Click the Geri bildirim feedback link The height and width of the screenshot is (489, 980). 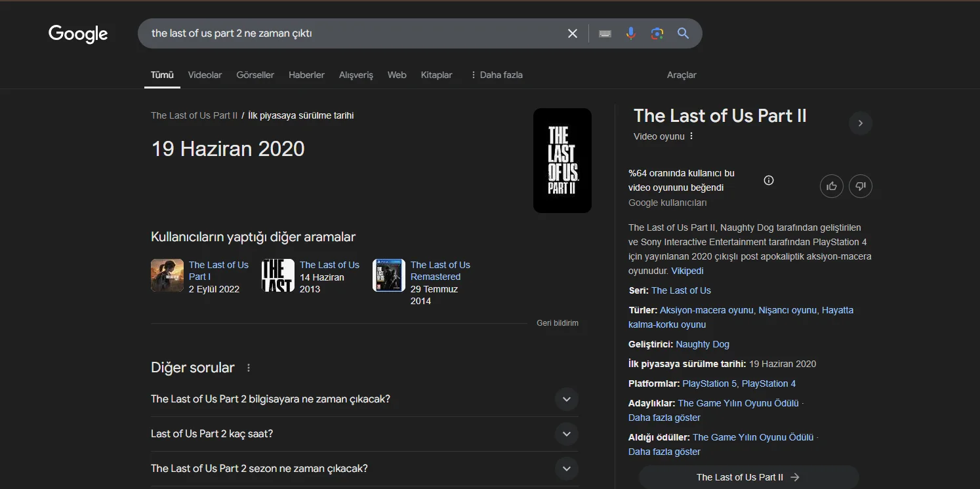click(x=558, y=323)
